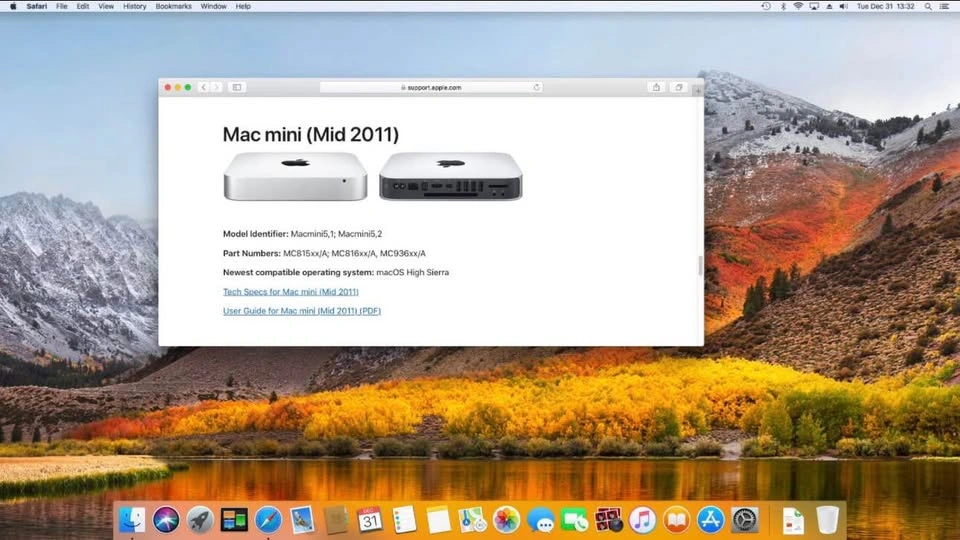Viewport: 960px width, 540px height.
Task: Click the support.apple.com address field
Action: tap(431, 88)
